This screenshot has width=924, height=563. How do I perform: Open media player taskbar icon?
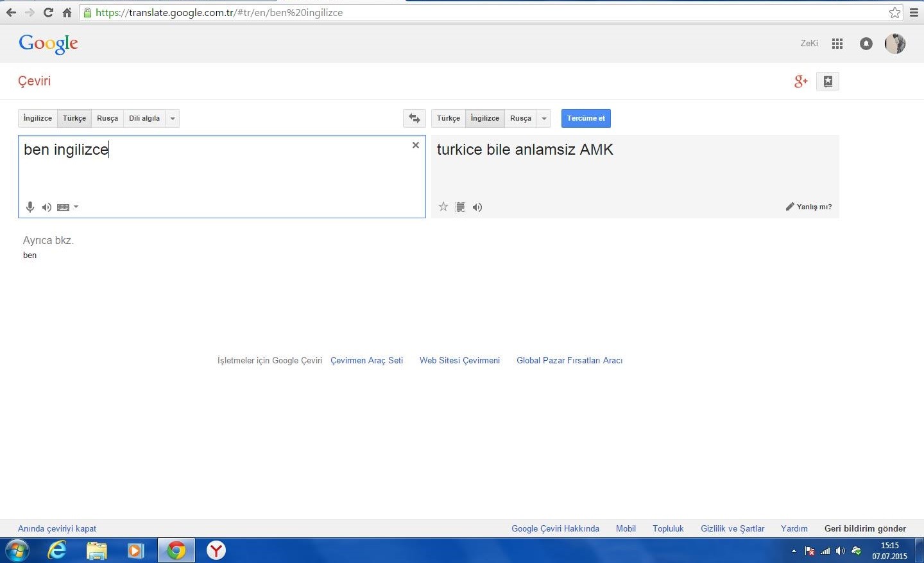pyautogui.click(x=135, y=551)
